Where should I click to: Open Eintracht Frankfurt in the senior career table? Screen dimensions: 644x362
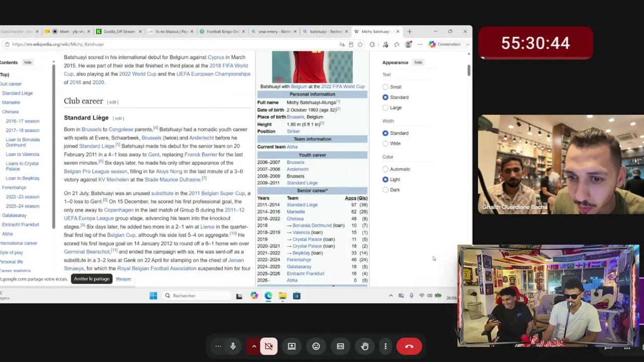pos(305,274)
